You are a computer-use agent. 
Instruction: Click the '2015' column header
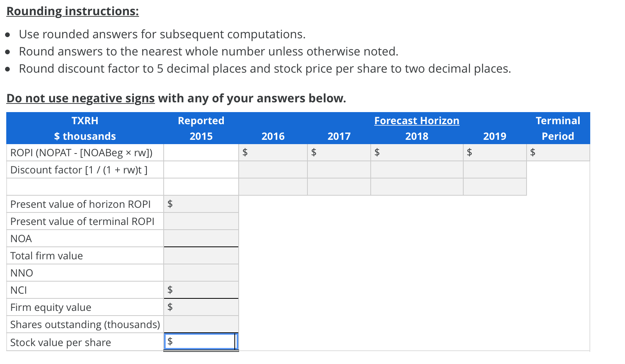pyautogui.click(x=201, y=136)
